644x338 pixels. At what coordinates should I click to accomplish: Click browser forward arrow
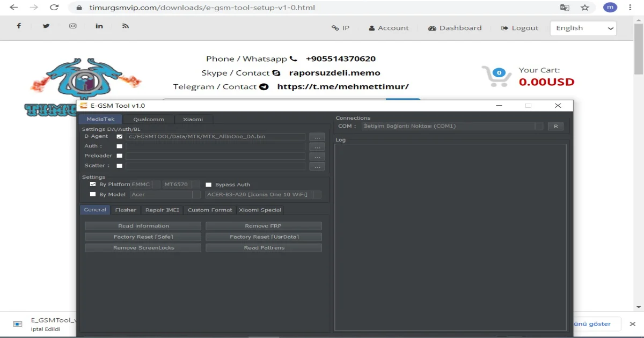click(x=34, y=8)
